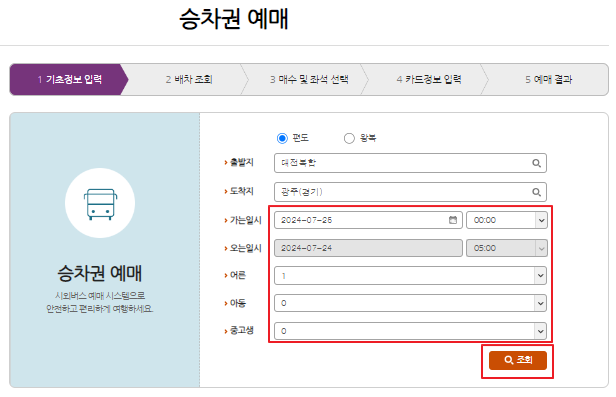Image resolution: width=616 pixels, height=397 pixels.
Task: Select step 1 기초정보 입력 tab
Action: click(69, 79)
